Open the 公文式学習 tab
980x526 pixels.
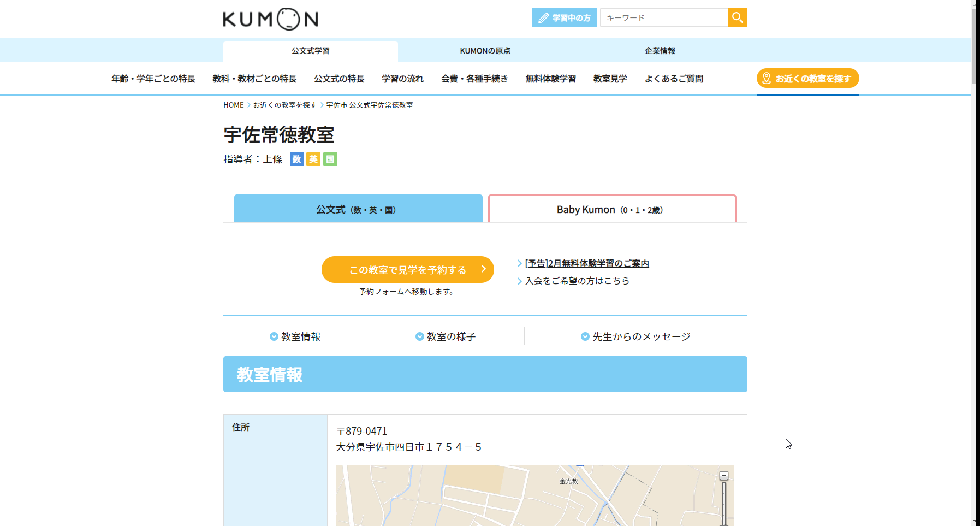(x=310, y=51)
